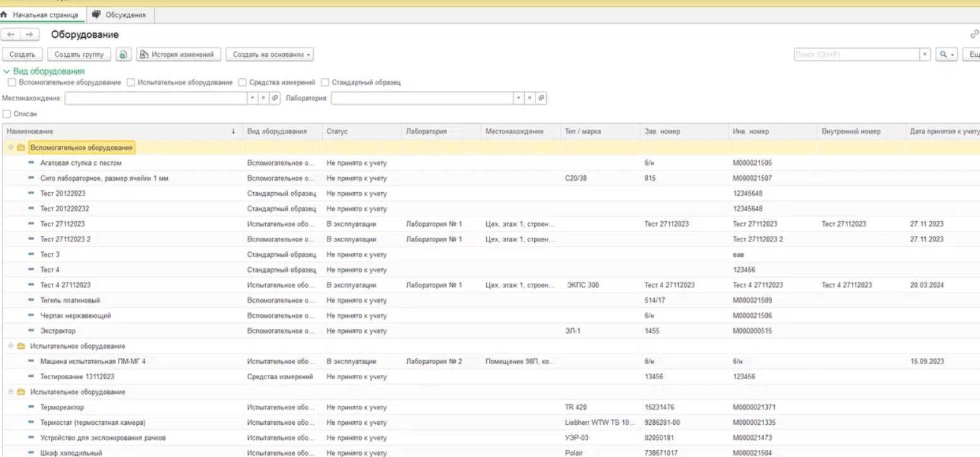Clear the search field with X
Viewport: 980px width, 457px height.
925,55
